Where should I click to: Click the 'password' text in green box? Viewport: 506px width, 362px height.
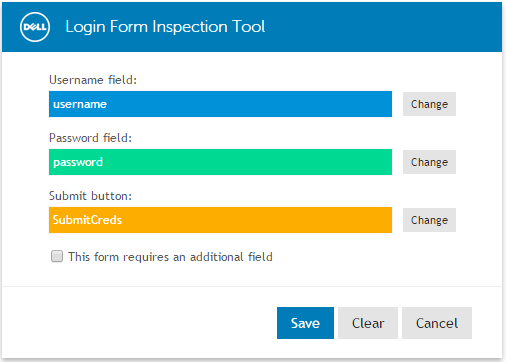tap(78, 163)
